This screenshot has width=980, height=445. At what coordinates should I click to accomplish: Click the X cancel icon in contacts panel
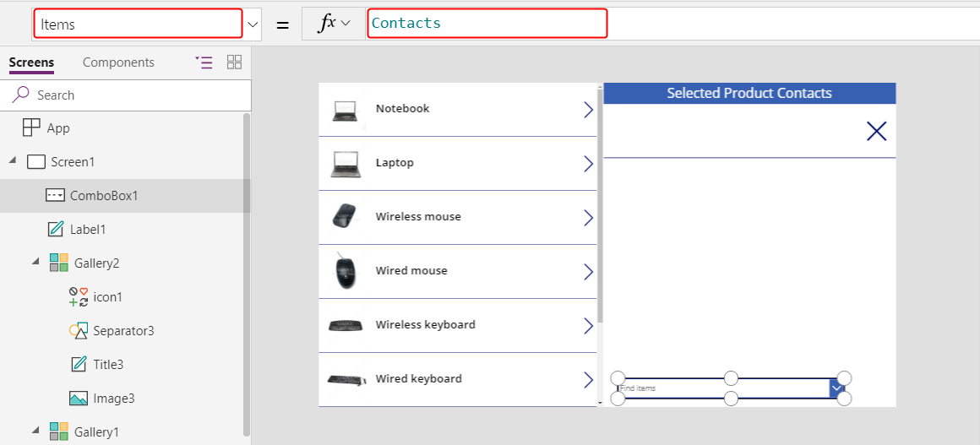pyautogui.click(x=877, y=131)
